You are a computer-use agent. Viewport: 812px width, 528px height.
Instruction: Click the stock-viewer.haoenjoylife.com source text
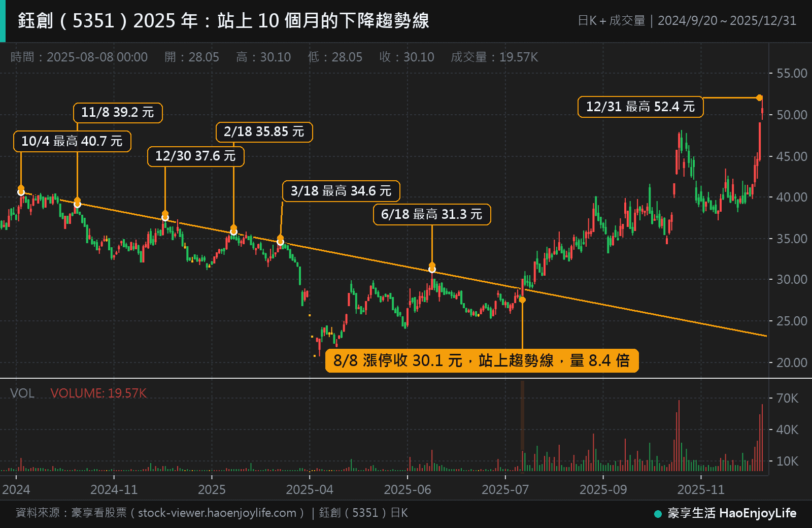(217, 513)
